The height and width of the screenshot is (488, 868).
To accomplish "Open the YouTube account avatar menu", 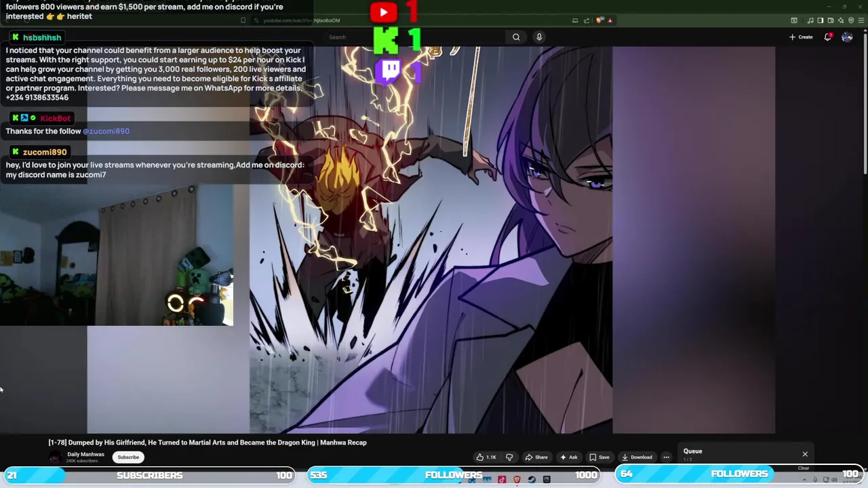I will point(847,37).
